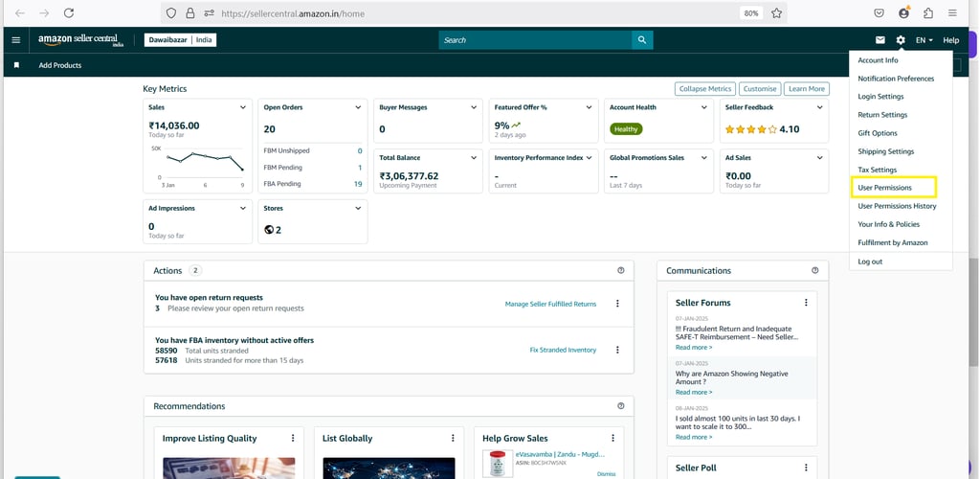Open the Fix Stranded Inventory link
Screen dimensions: 980x479
[563, 351]
